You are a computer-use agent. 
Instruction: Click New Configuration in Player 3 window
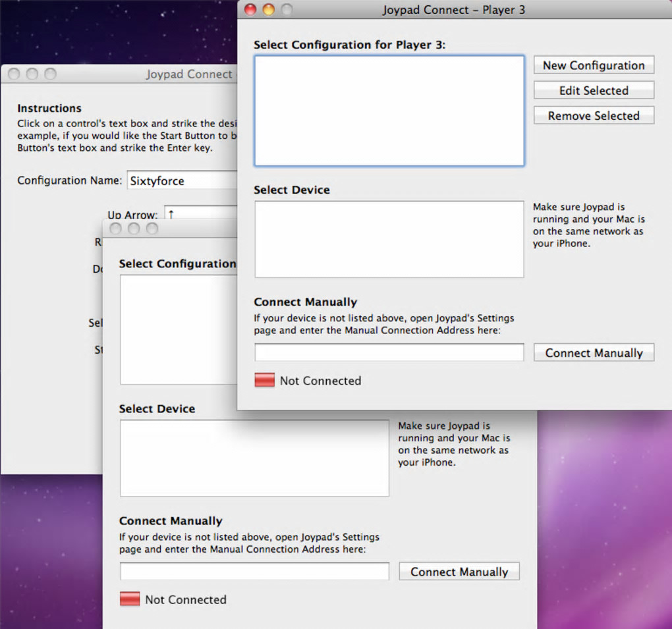[594, 65]
